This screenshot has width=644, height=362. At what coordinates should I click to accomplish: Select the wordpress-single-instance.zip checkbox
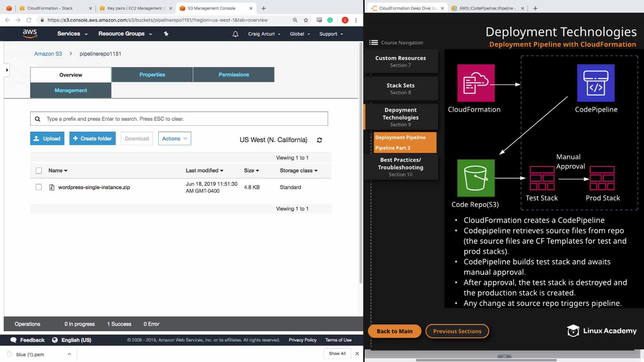point(39,187)
